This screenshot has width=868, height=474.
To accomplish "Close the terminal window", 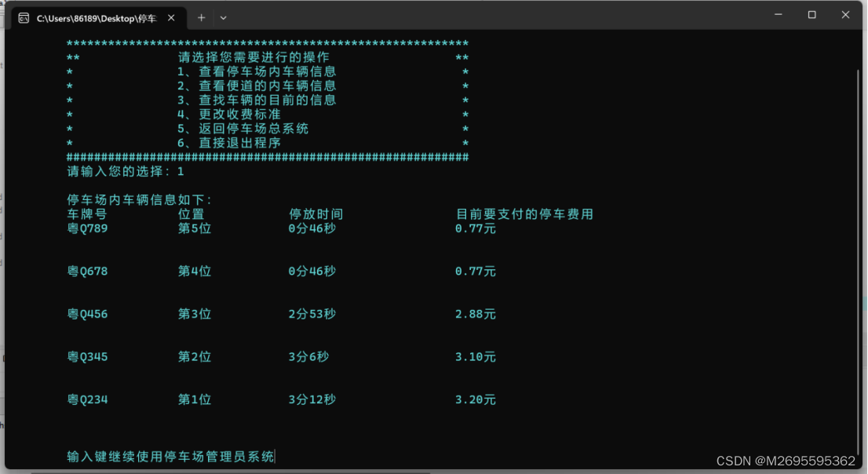I will [845, 15].
